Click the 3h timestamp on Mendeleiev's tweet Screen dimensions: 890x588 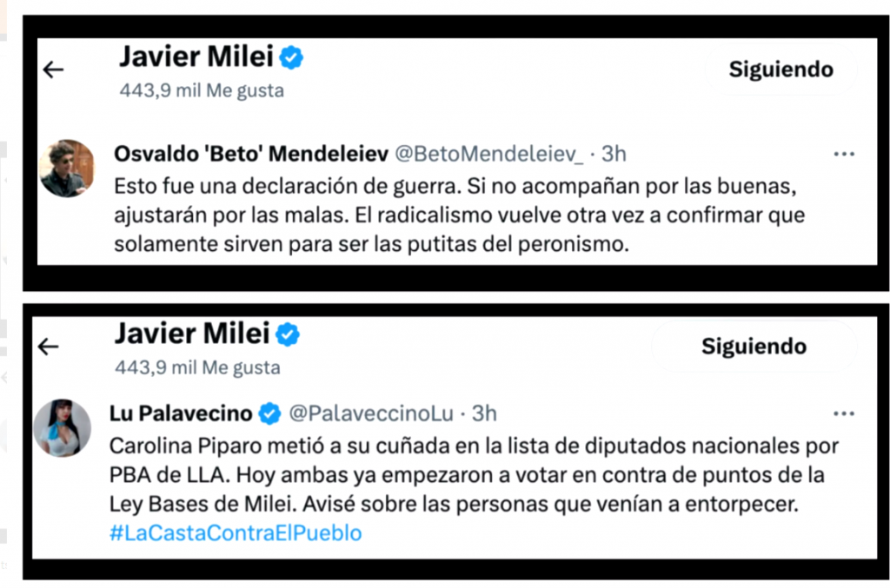614,154
